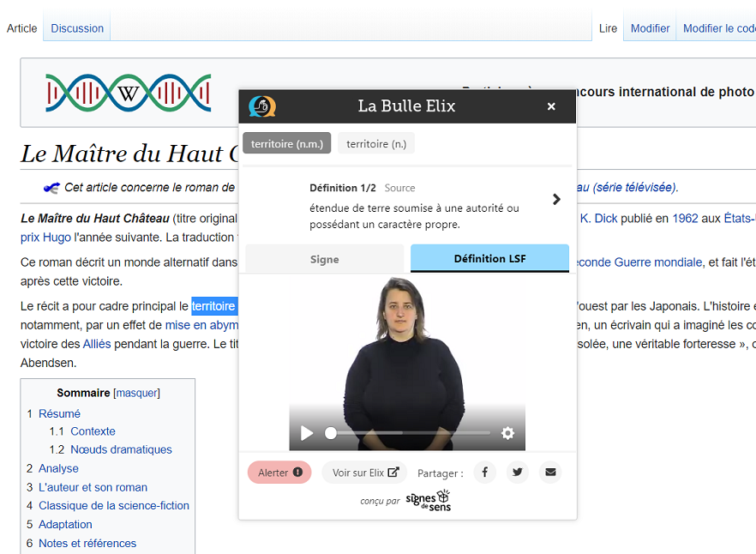
Task: Click Voir sur Elix button
Action: (365, 473)
